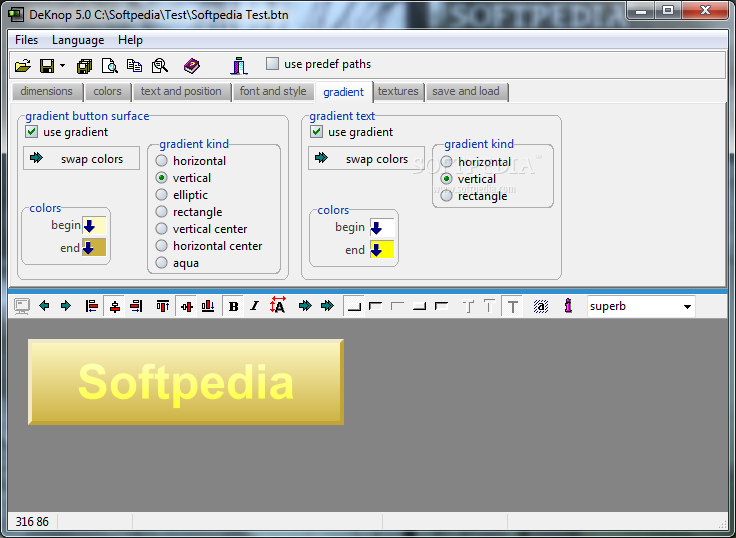Click the left of the two double green arrows

(305, 306)
